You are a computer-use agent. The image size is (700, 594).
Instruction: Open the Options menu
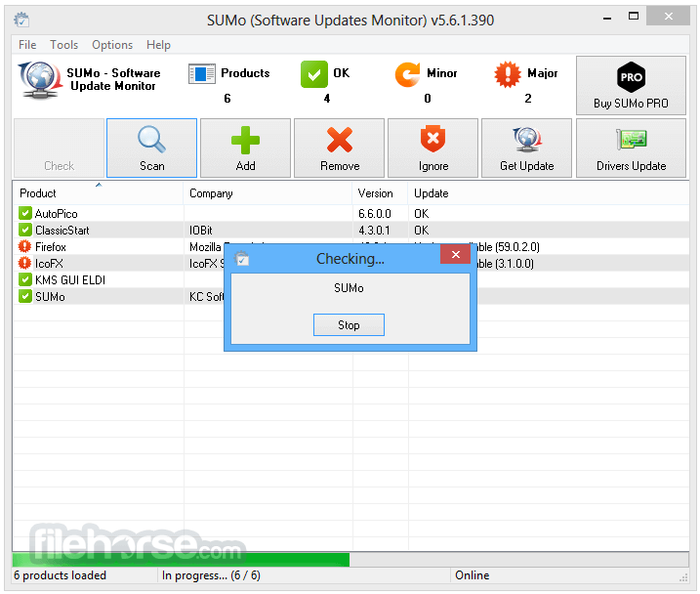coord(112,45)
